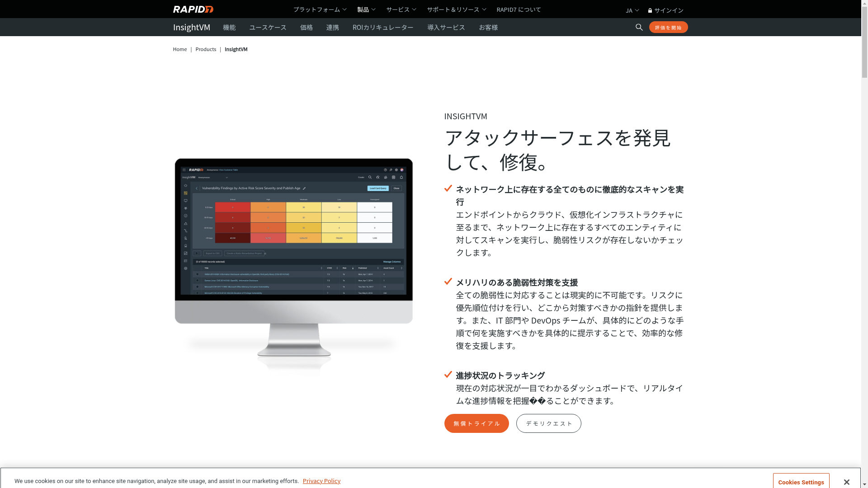Expand the サービス menu
This screenshot has width=868, height=488.
point(401,9)
